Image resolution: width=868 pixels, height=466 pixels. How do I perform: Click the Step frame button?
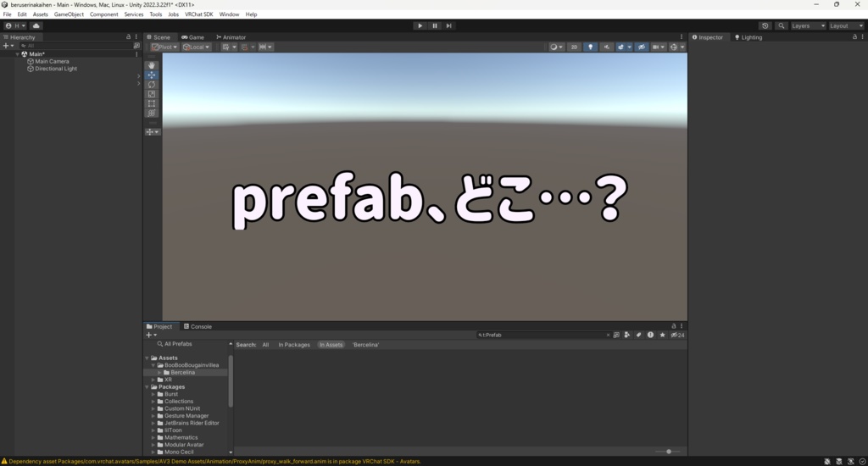[449, 25]
